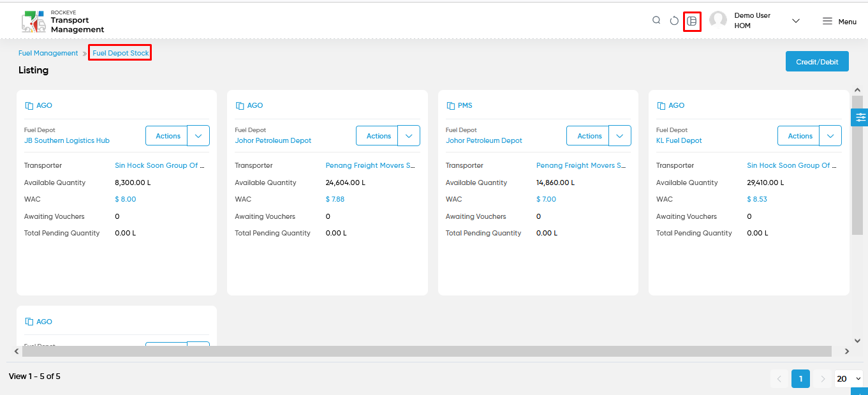
Task: Toggle the layout view icon in header
Action: pyautogui.click(x=692, y=21)
